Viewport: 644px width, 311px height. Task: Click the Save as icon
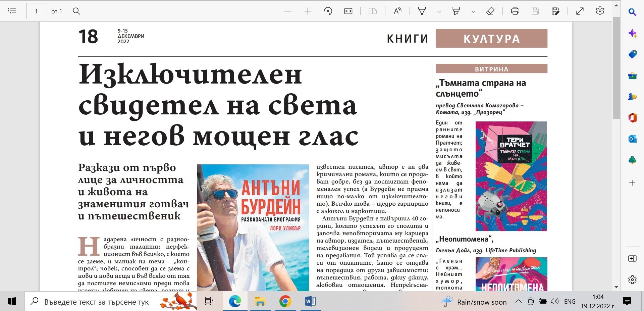[x=555, y=11]
